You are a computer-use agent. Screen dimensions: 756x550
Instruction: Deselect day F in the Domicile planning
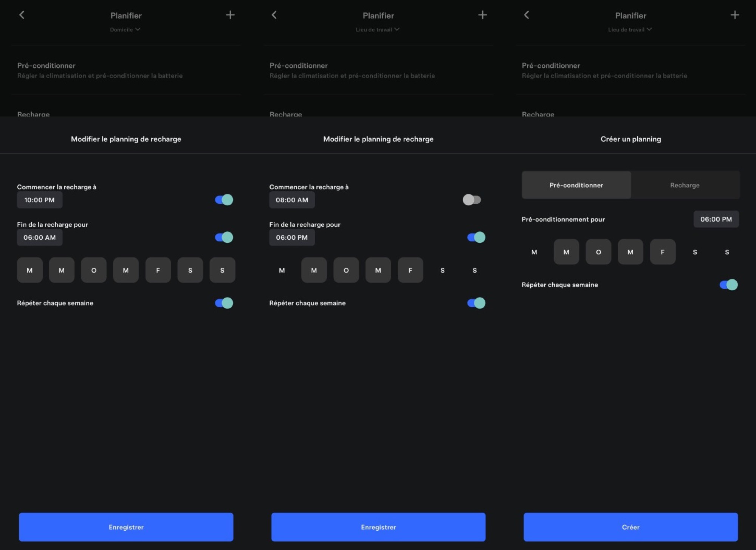158,270
